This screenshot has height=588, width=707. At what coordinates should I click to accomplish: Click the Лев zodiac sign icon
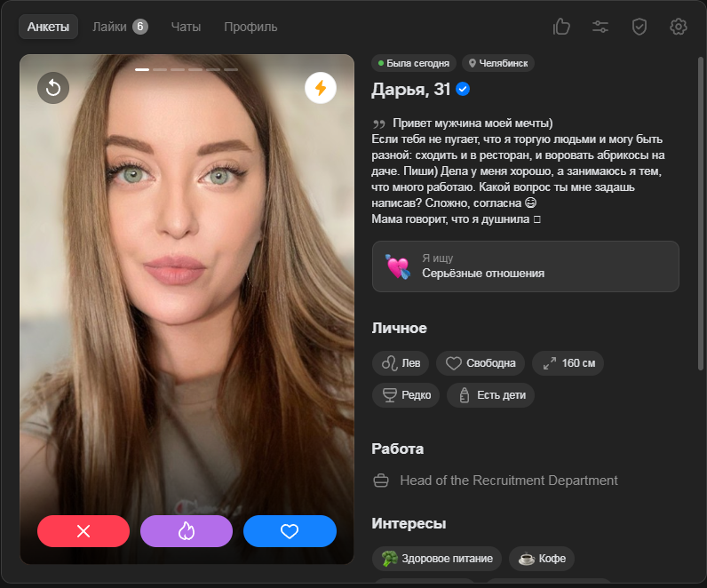(389, 363)
